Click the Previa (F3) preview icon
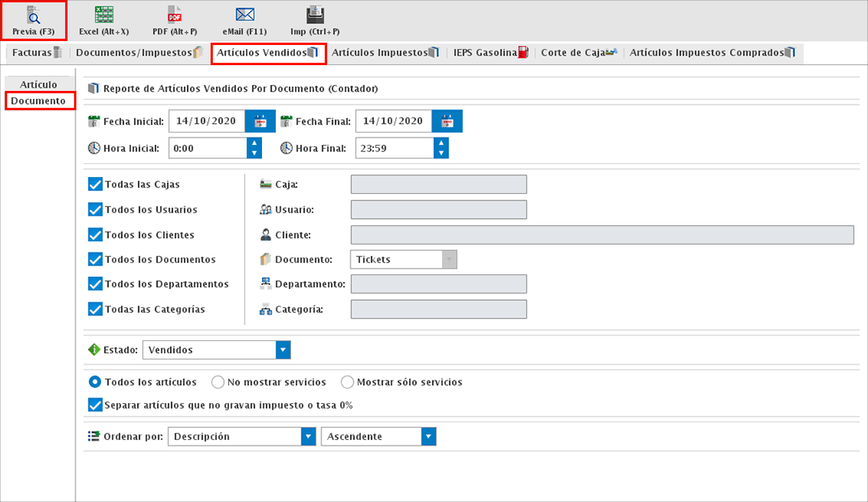 (34, 15)
